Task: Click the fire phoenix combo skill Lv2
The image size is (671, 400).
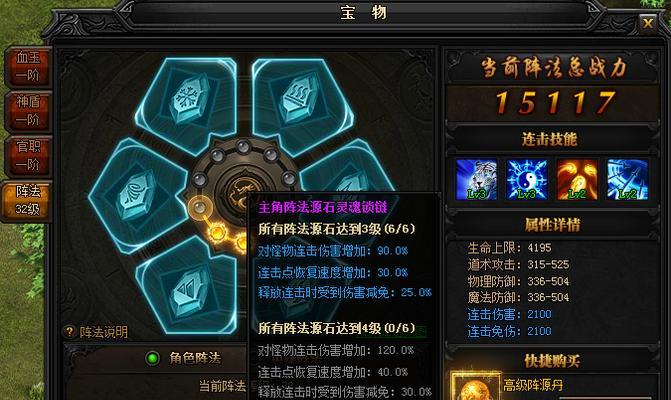Action: pyautogui.click(x=577, y=179)
